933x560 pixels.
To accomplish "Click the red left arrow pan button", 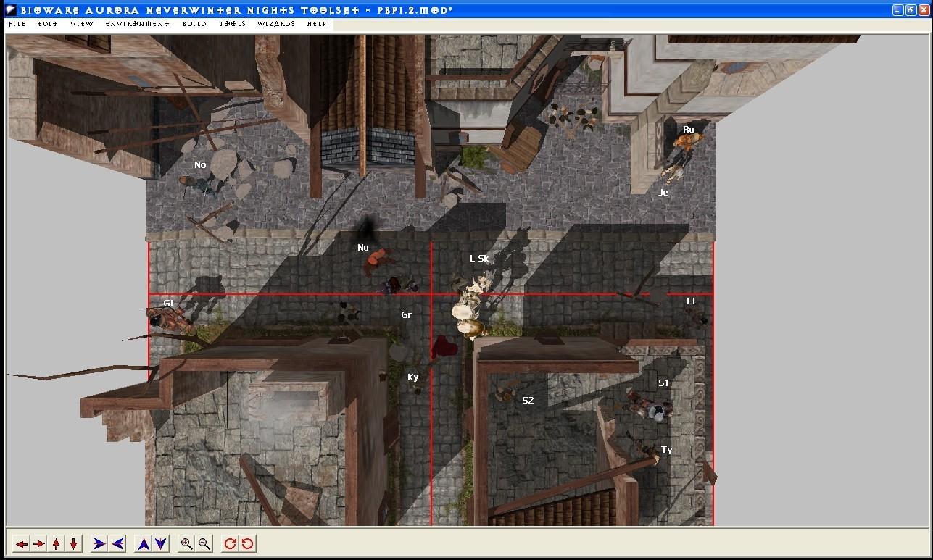I will click(22, 543).
